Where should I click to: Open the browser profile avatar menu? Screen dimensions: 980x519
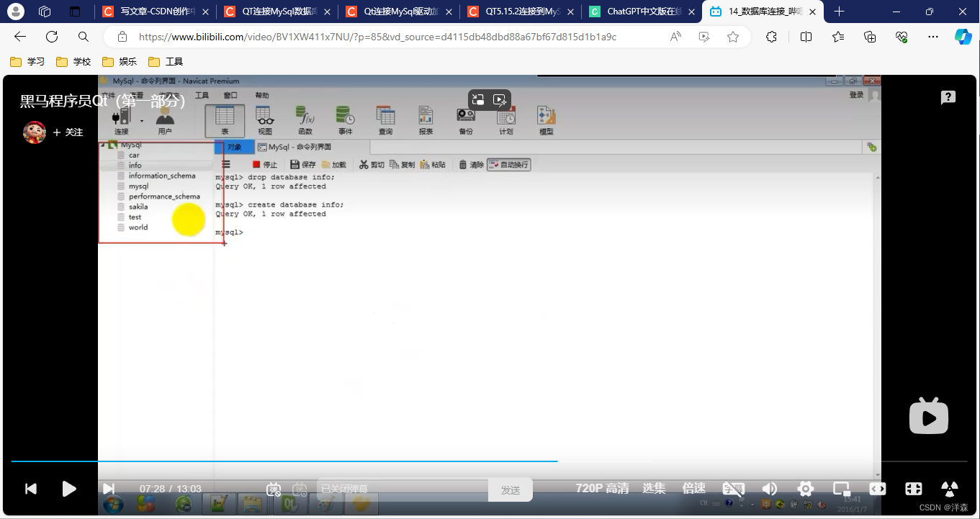pyautogui.click(x=15, y=12)
